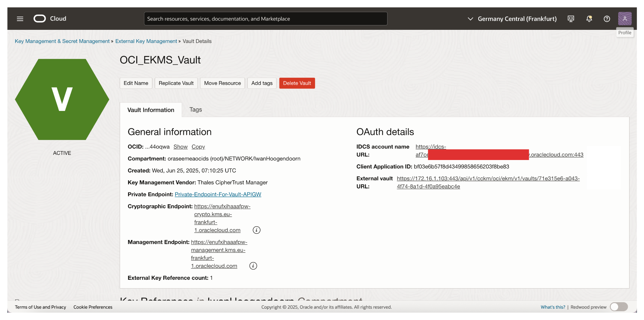Focus the search resources input field

pos(265,19)
